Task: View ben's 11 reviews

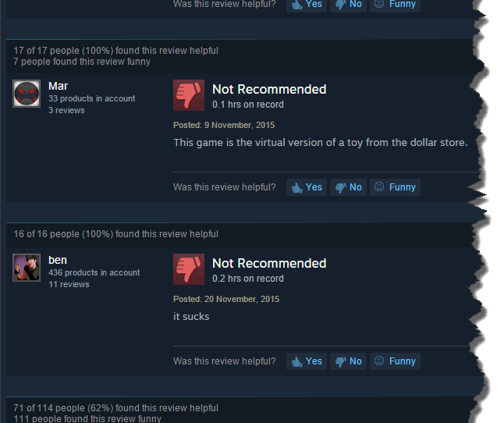Action: coord(69,284)
